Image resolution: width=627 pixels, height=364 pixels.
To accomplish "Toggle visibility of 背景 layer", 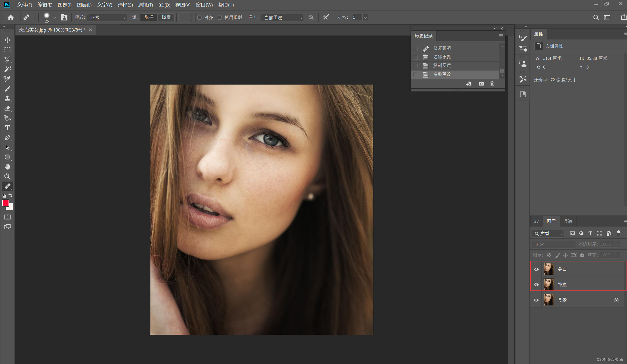I will [x=536, y=300].
